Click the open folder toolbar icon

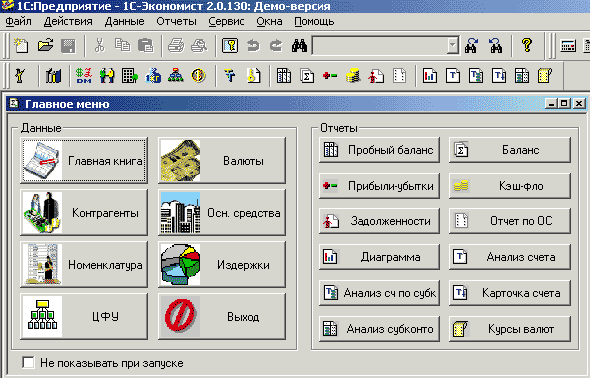pyautogui.click(x=45, y=46)
